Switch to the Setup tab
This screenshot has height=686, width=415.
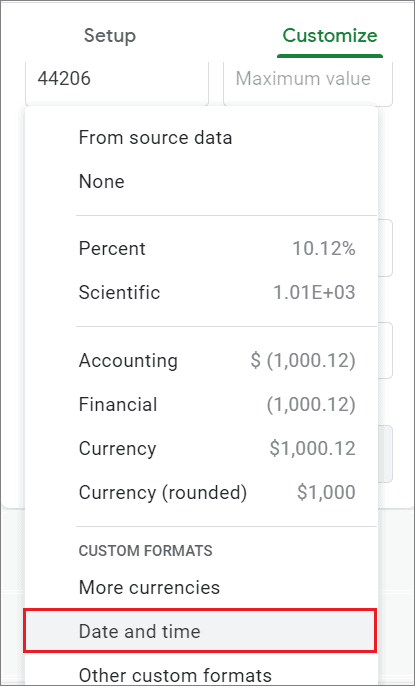110,35
